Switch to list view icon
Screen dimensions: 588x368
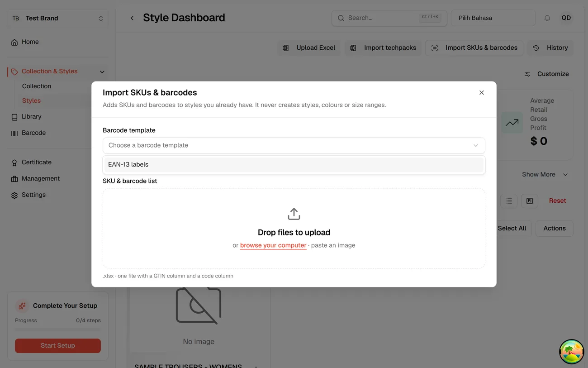click(x=509, y=201)
